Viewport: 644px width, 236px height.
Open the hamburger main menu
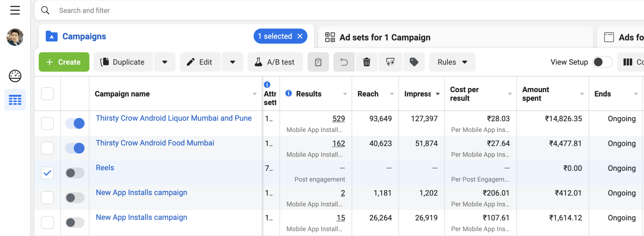coord(15,10)
